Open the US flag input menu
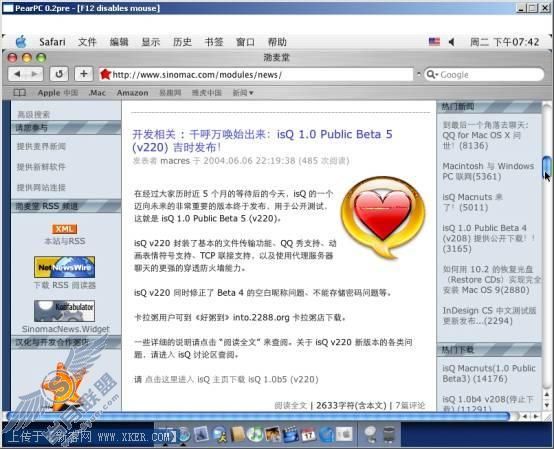 (x=434, y=42)
